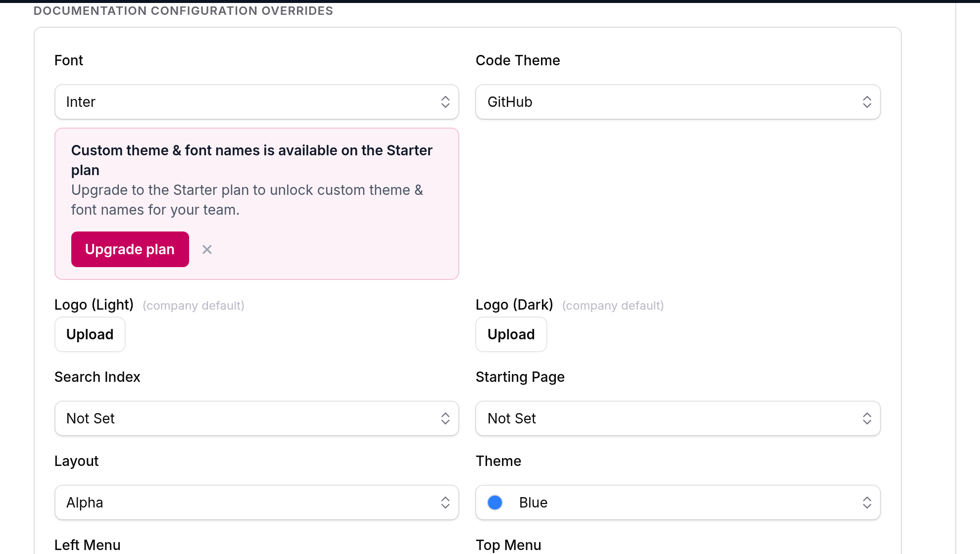This screenshot has width=980, height=554.
Task: Open the Theme dropdown showing Blue
Action: pos(678,503)
